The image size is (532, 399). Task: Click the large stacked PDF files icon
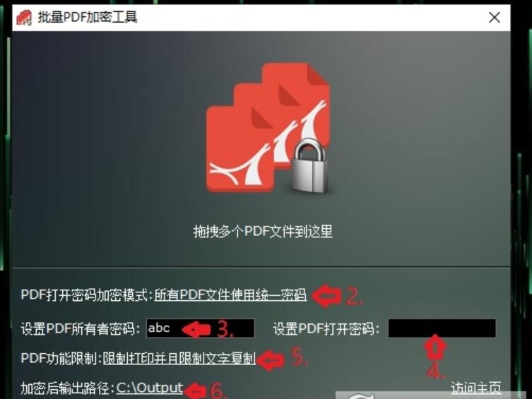pos(268,128)
